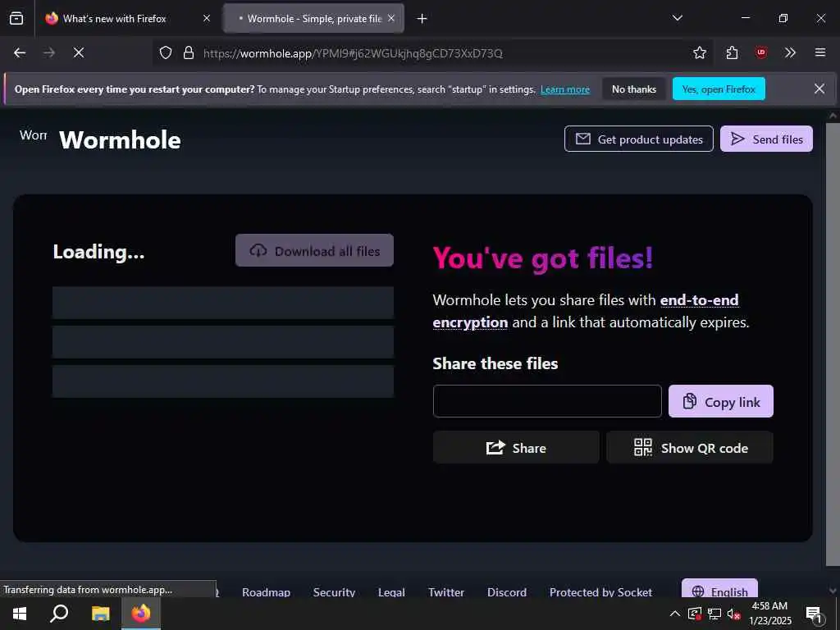Copy the share link
This screenshot has height=630, width=840.
pyautogui.click(x=720, y=401)
